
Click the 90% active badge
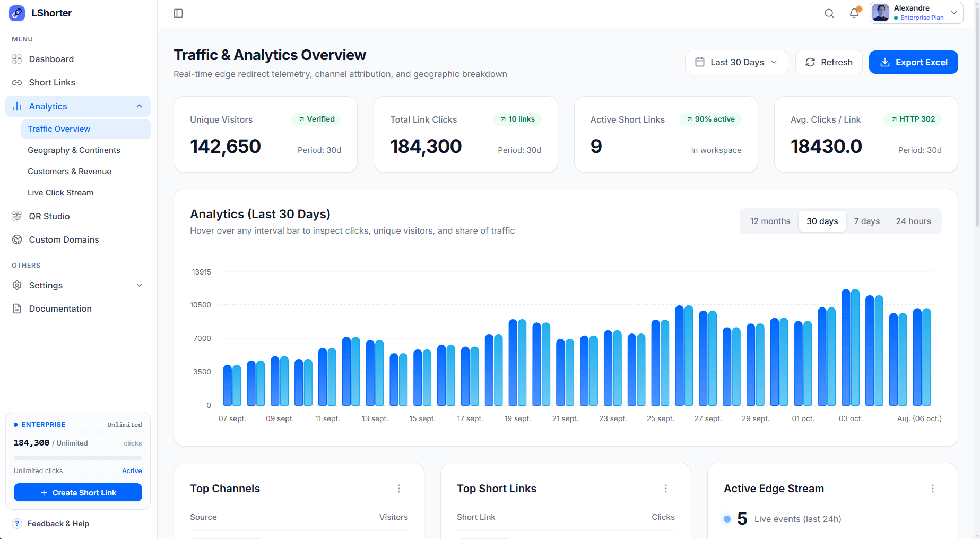(x=710, y=119)
